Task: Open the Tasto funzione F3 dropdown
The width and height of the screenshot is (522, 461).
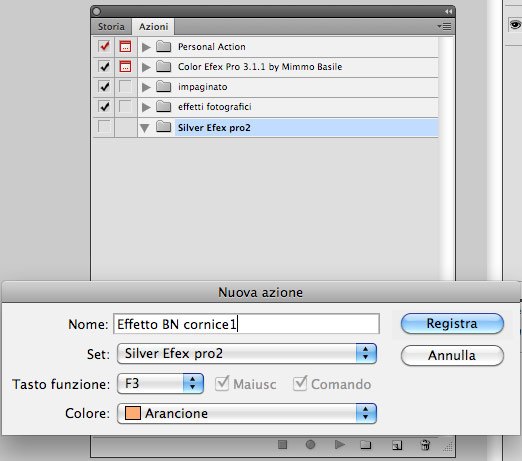Action: 160,384
